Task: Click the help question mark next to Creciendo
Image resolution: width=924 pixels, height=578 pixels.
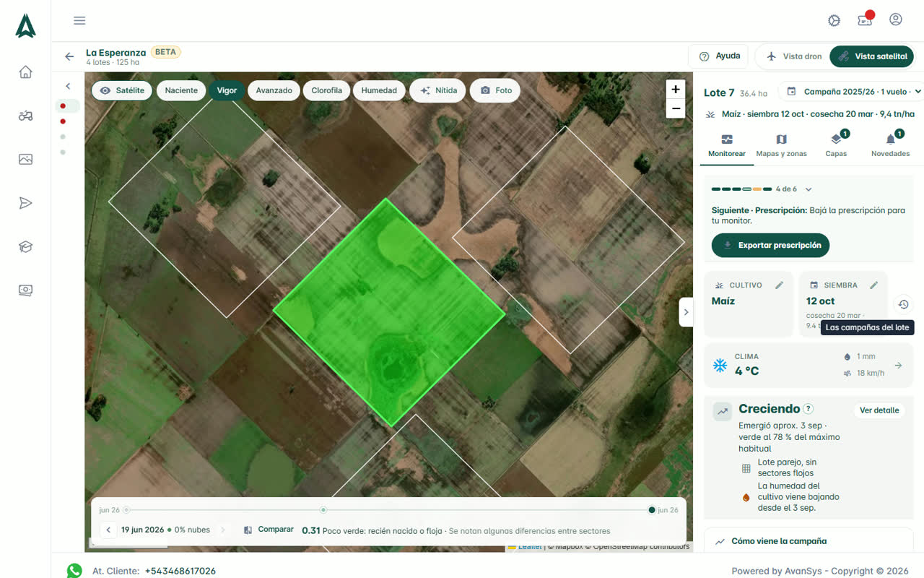Action: tap(808, 409)
